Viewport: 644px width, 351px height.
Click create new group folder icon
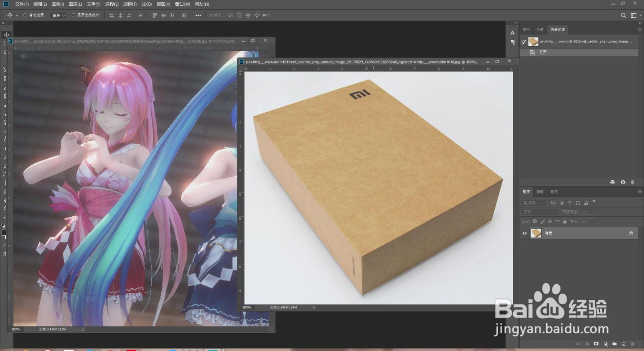pyautogui.click(x=614, y=344)
